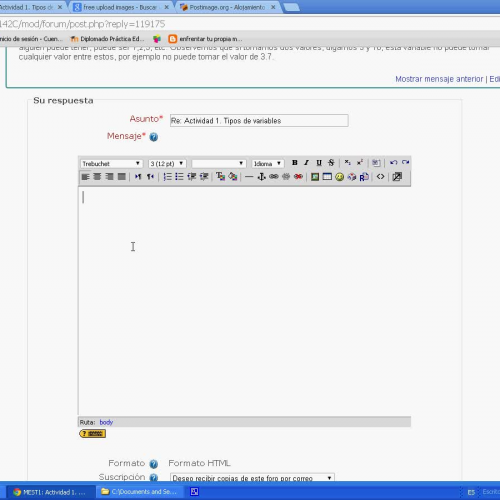Apply subscript formatting

click(x=347, y=163)
